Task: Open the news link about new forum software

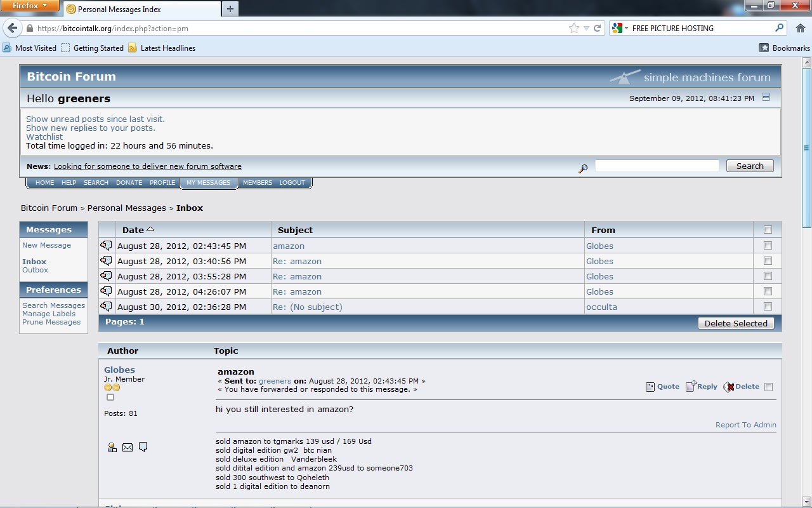Action: [148, 166]
